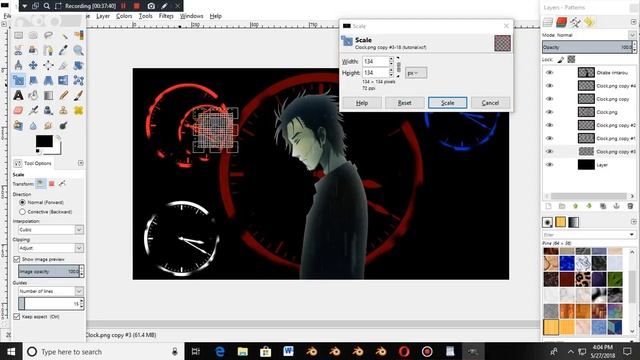Click the Cancel button in Scale dialog

click(490, 103)
